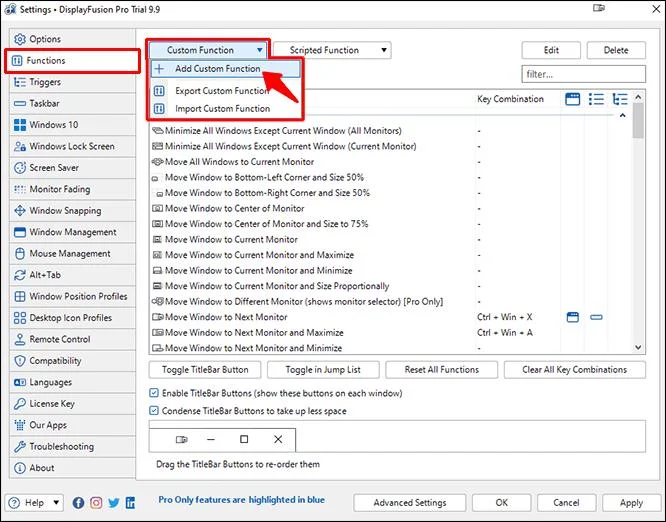Image resolution: width=666 pixels, height=522 pixels.
Task: Click the About info icon
Action: pyautogui.click(x=20, y=468)
